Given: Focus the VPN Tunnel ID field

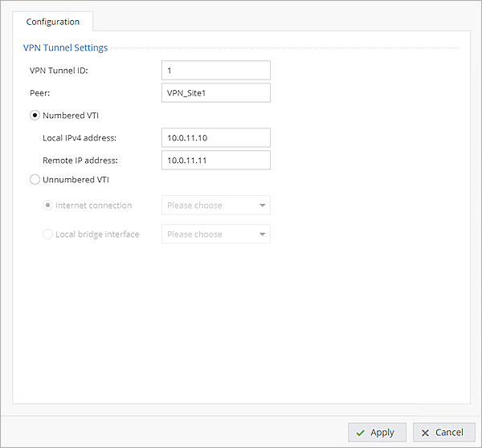Looking at the screenshot, I should click(215, 71).
